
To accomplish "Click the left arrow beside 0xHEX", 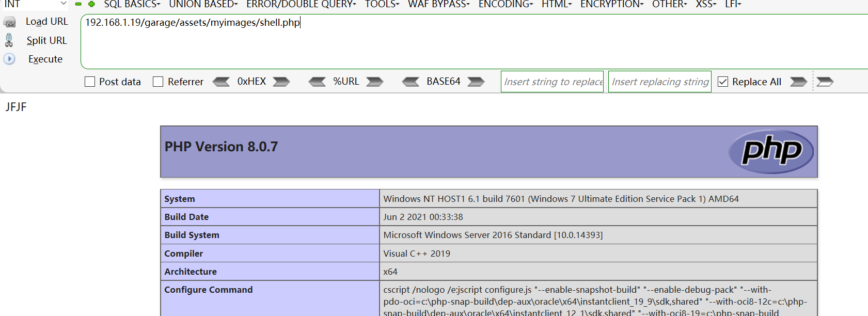I will tap(222, 82).
